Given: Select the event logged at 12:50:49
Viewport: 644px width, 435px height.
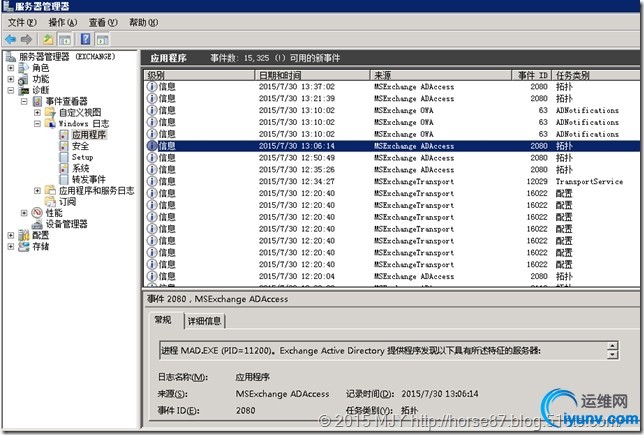Looking at the screenshot, I should 392,158.
